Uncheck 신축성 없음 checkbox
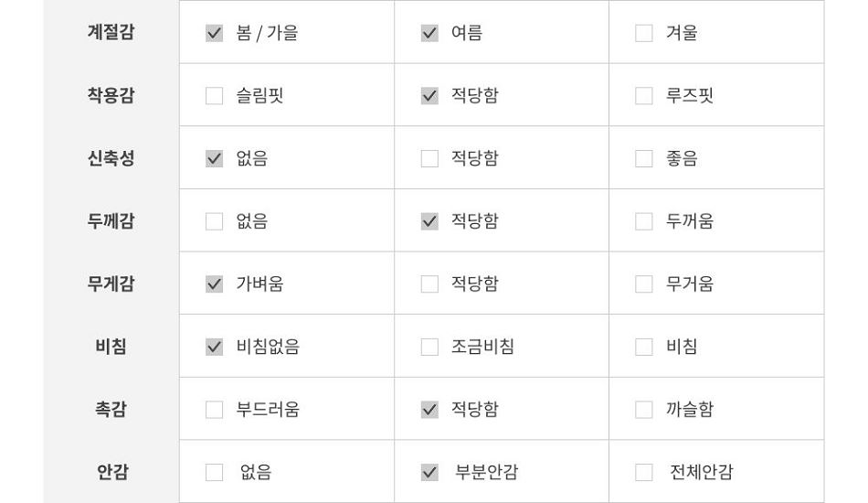Screen dimensions: 868x503 tap(214, 158)
